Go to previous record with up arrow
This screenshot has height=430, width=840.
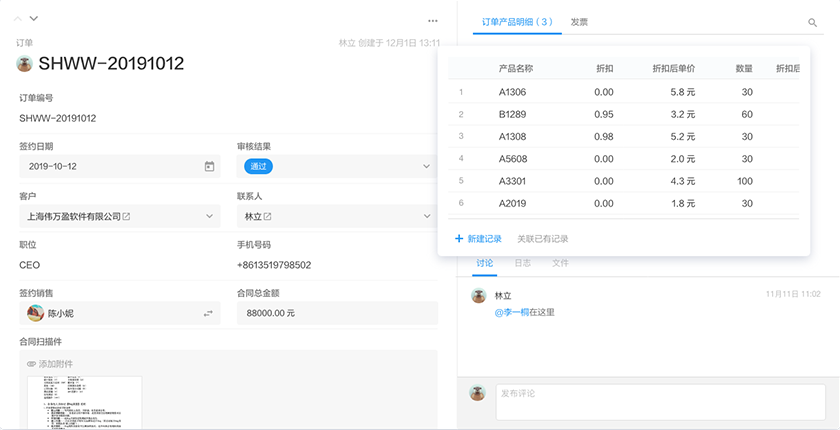17,18
